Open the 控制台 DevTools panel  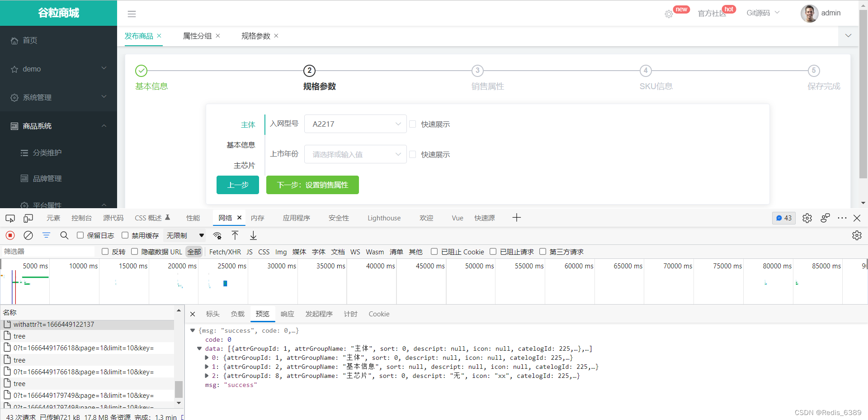81,218
